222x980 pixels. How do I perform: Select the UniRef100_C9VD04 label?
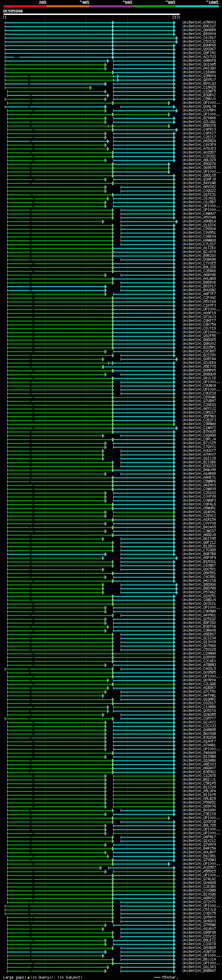(x=199, y=229)
